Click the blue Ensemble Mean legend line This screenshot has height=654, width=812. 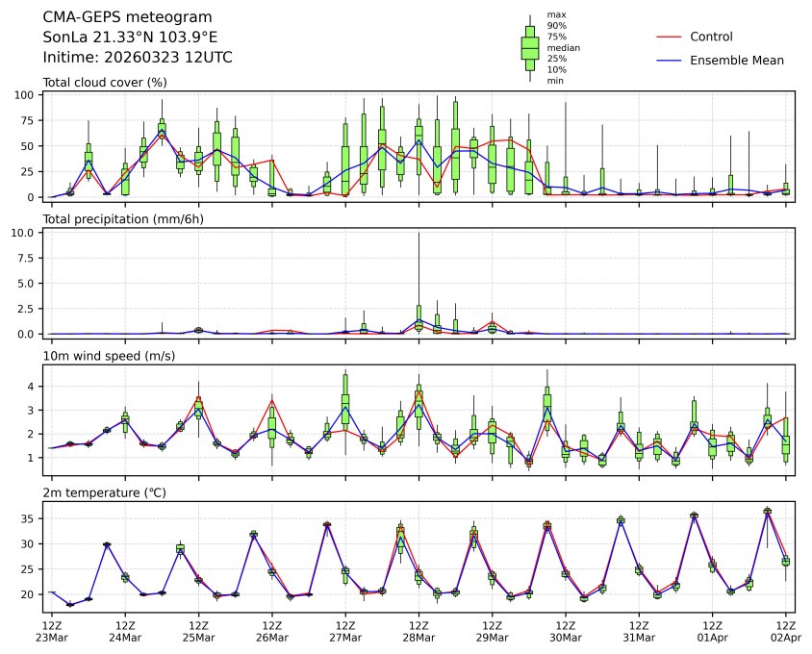(x=669, y=60)
